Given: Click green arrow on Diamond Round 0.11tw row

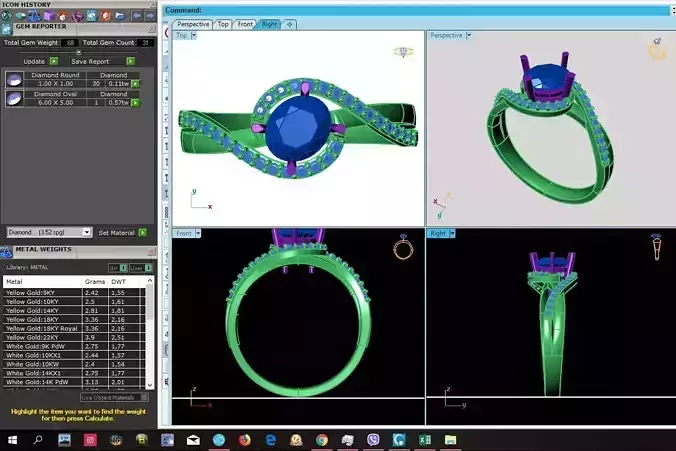Looking at the screenshot, I should coord(136,84).
